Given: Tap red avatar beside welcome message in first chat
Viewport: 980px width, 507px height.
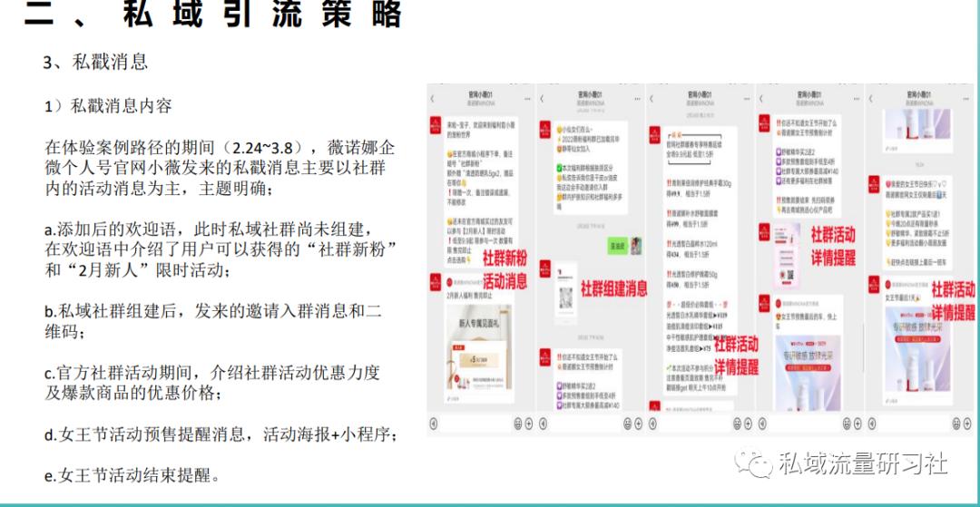Looking at the screenshot, I should 435,123.
